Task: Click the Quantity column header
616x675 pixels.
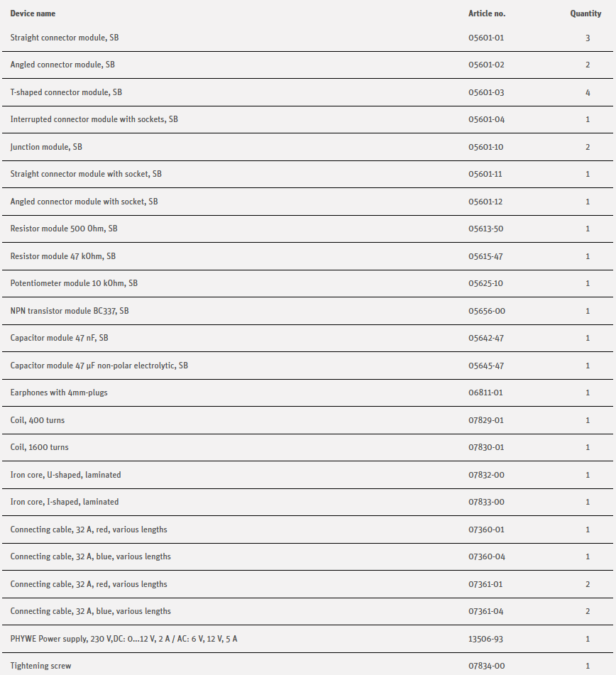Action: pos(585,13)
